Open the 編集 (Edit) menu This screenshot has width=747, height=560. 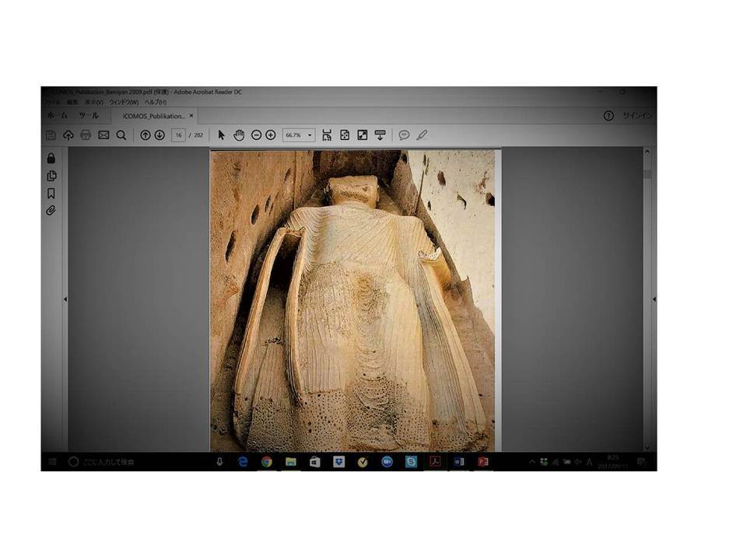[72, 103]
